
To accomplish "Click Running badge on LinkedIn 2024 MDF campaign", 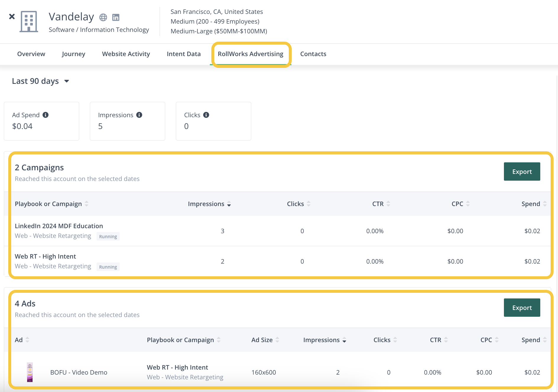I will (108, 236).
